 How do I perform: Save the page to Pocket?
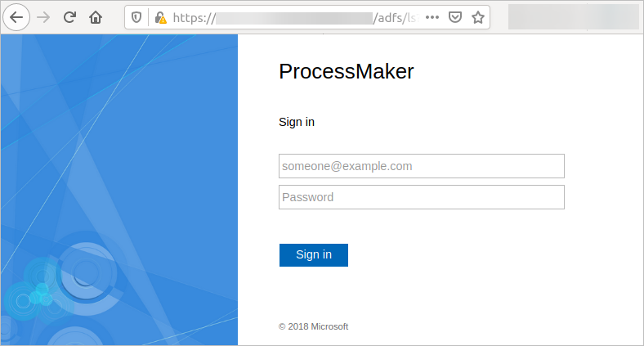click(x=456, y=17)
